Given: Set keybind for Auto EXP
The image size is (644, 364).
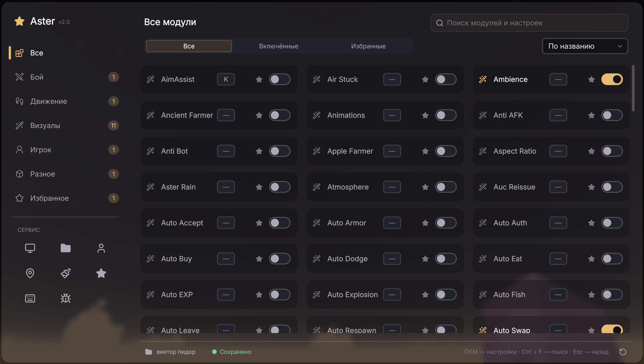Looking at the screenshot, I should pyautogui.click(x=226, y=294).
